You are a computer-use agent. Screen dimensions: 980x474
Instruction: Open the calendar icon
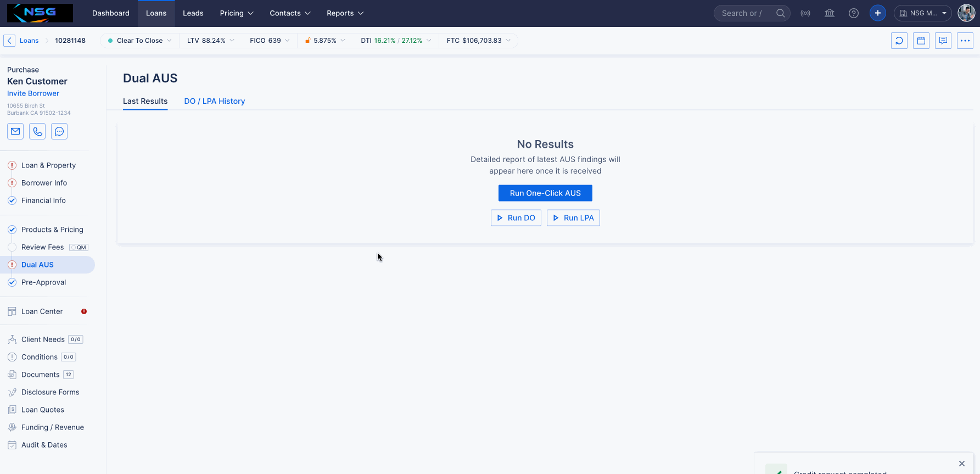[921, 41]
